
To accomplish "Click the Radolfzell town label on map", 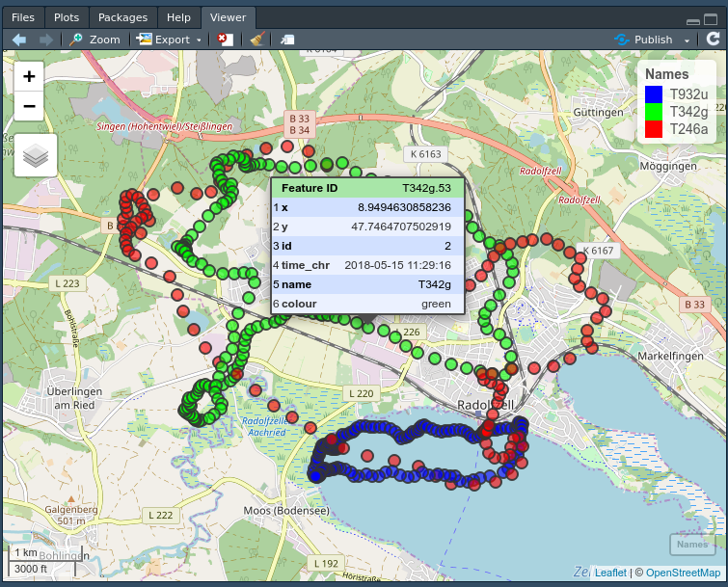I will click(485, 405).
